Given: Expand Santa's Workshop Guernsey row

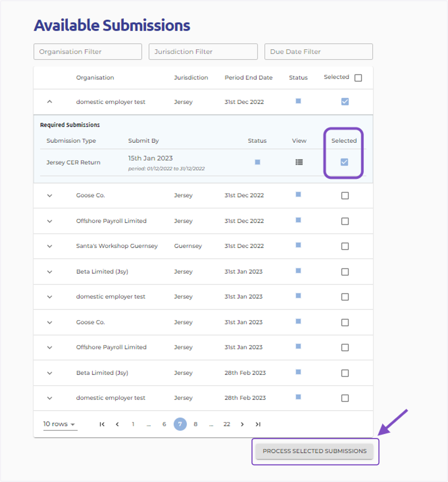Looking at the screenshot, I should (50, 246).
